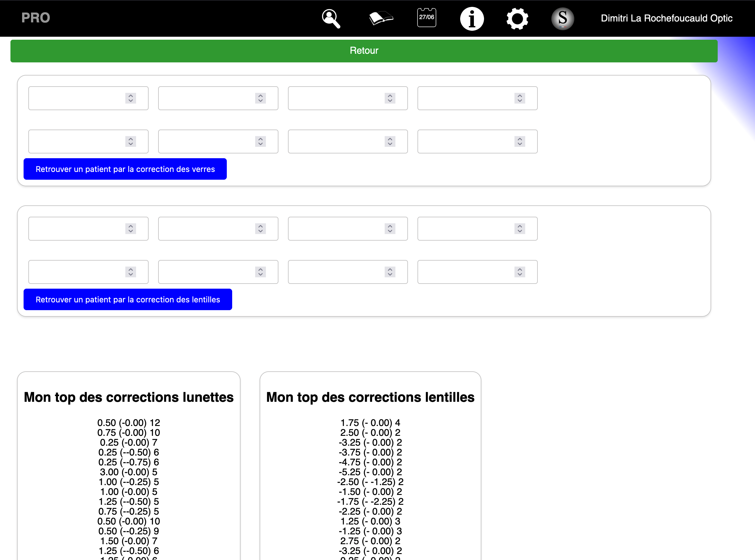This screenshot has height=560, width=755.
Task: Select lentilles row '-3.75 (- 0.00) 2'
Action: [x=370, y=453]
